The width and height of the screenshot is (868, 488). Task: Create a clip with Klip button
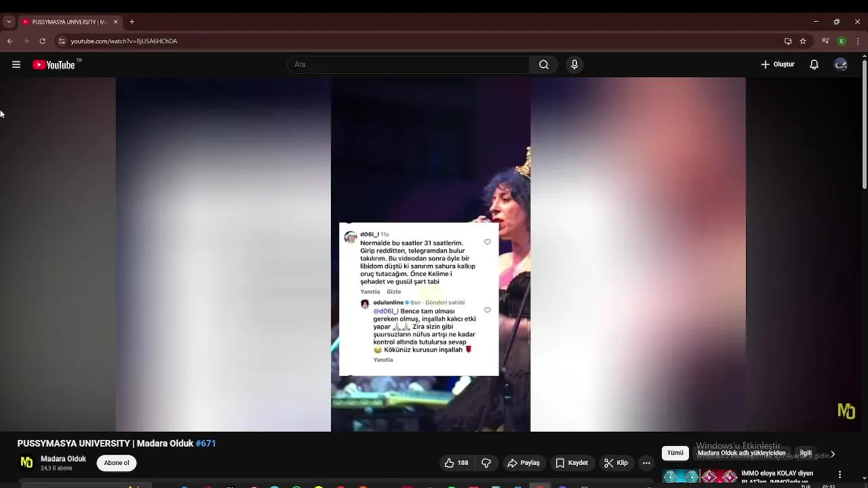[616, 463]
